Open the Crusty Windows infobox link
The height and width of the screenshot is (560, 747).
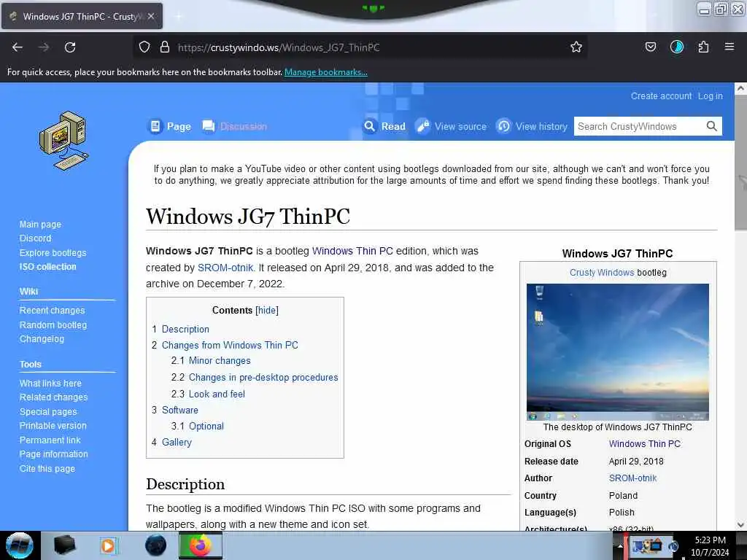point(602,273)
